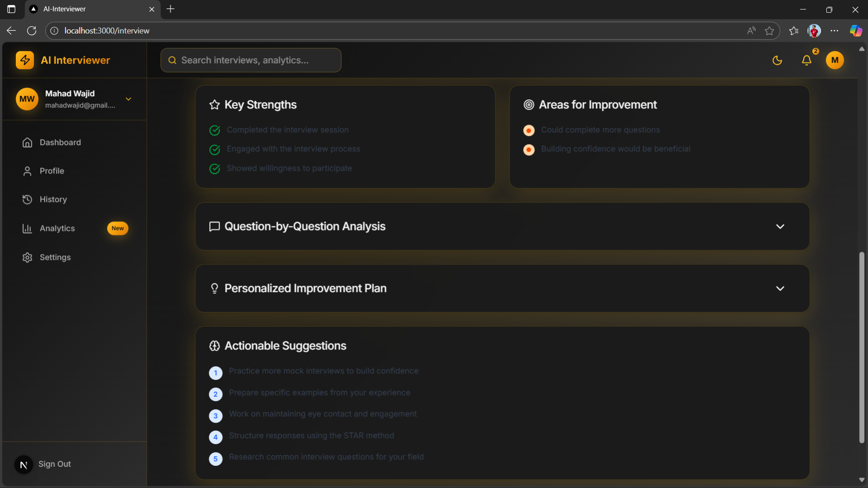Refresh the page with reload icon
The width and height of the screenshot is (868, 488).
[x=32, y=31]
